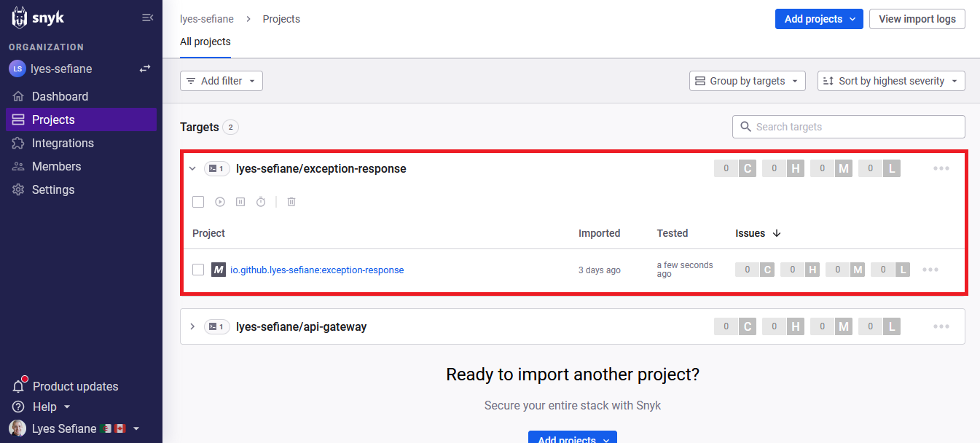This screenshot has width=980, height=443.
Task: Click the Imported column header
Action: pos(599,233)
